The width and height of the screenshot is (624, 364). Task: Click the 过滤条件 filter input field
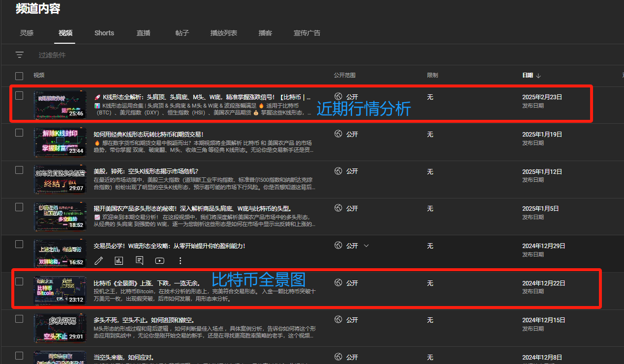(x=52, y=55)
